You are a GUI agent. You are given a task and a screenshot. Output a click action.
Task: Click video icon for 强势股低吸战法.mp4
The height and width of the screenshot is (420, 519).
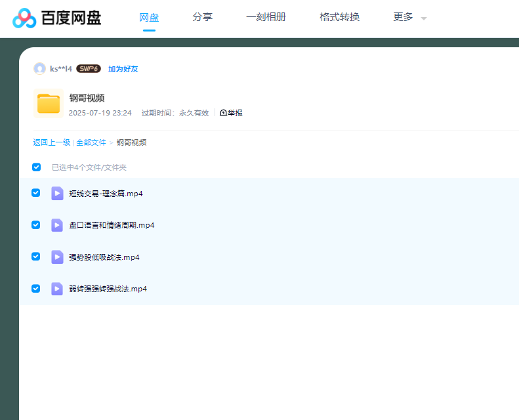click(x=57, y=257)
